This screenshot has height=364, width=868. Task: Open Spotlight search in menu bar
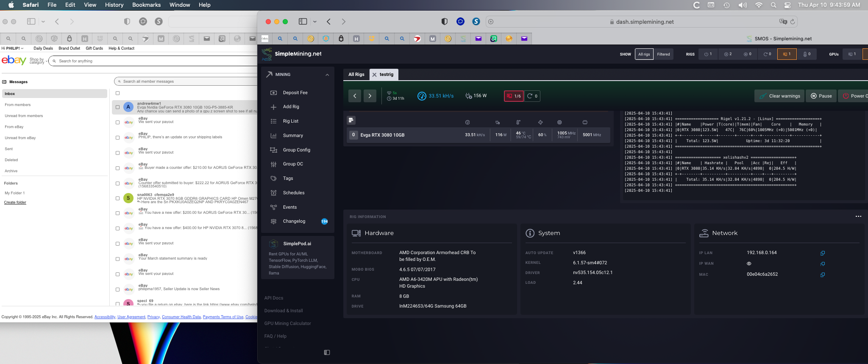773,5
